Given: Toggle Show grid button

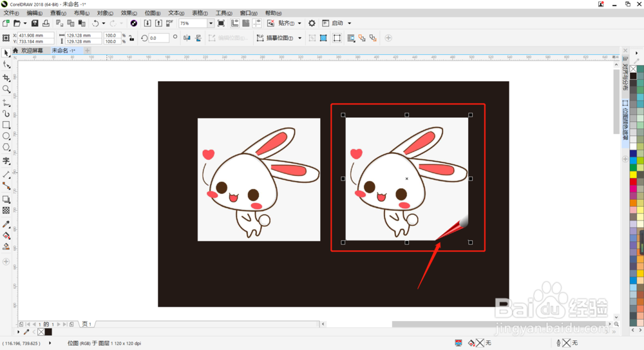Looking at the screenshot, I should click(x=245, y=23).
